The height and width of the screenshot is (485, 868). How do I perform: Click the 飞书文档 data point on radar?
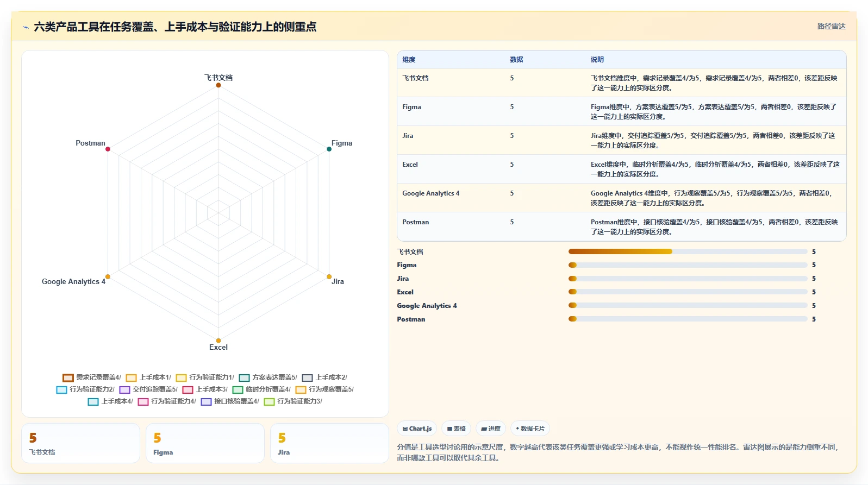coord(218,85)
